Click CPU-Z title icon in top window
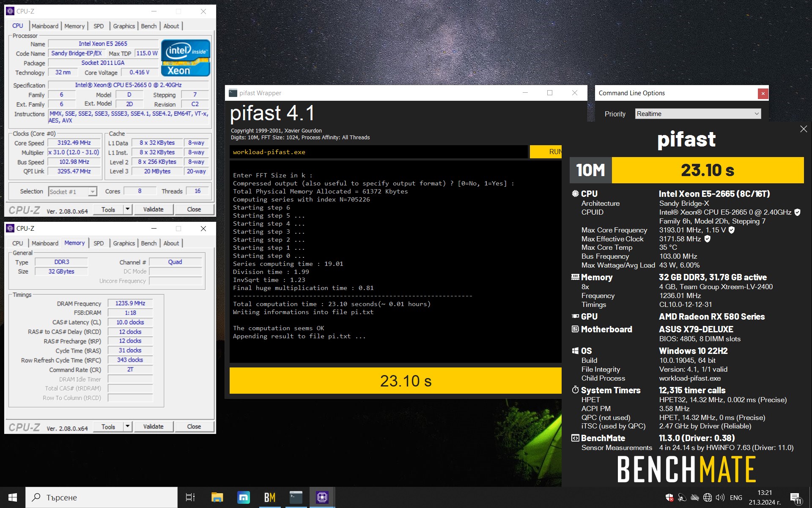 point(10,11)
